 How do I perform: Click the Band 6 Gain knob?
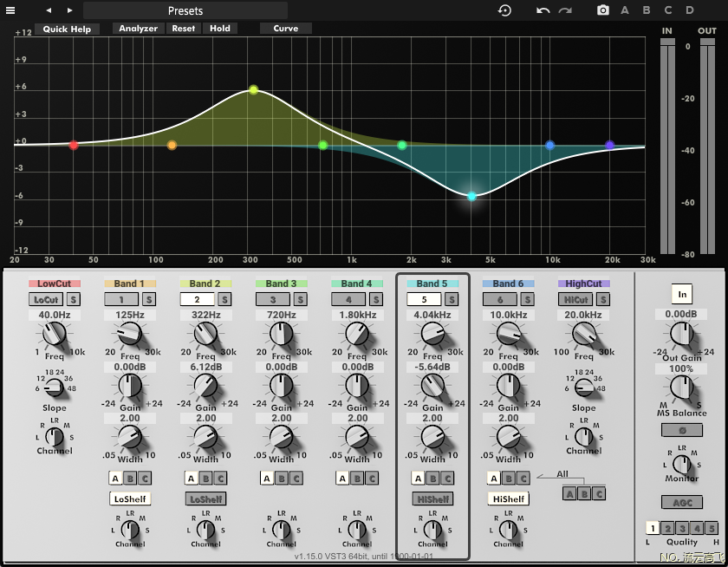pyautogui.click(x=509, y=386)
